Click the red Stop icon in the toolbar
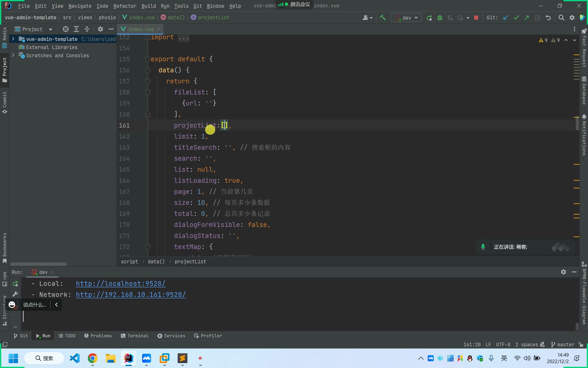The width and height of the screenshot is (588, 368). [476, 18]
